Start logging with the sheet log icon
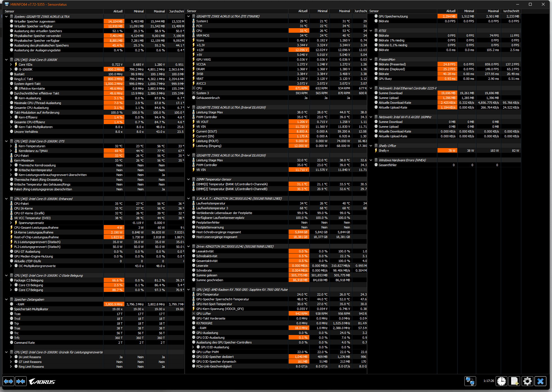This screenshot has width=552, height=392. coord(515,381)
